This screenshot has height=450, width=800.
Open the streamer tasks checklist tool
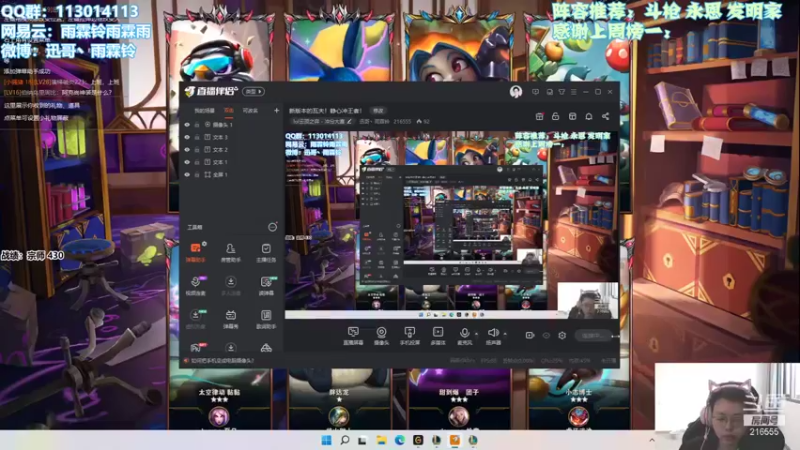[266, 252]
